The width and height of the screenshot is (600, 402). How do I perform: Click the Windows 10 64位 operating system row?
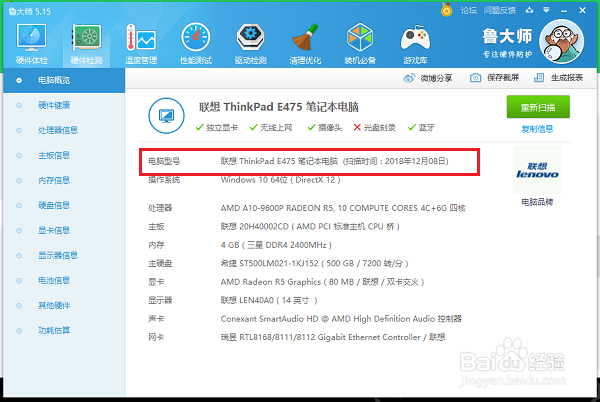click(x=244, y=180)
